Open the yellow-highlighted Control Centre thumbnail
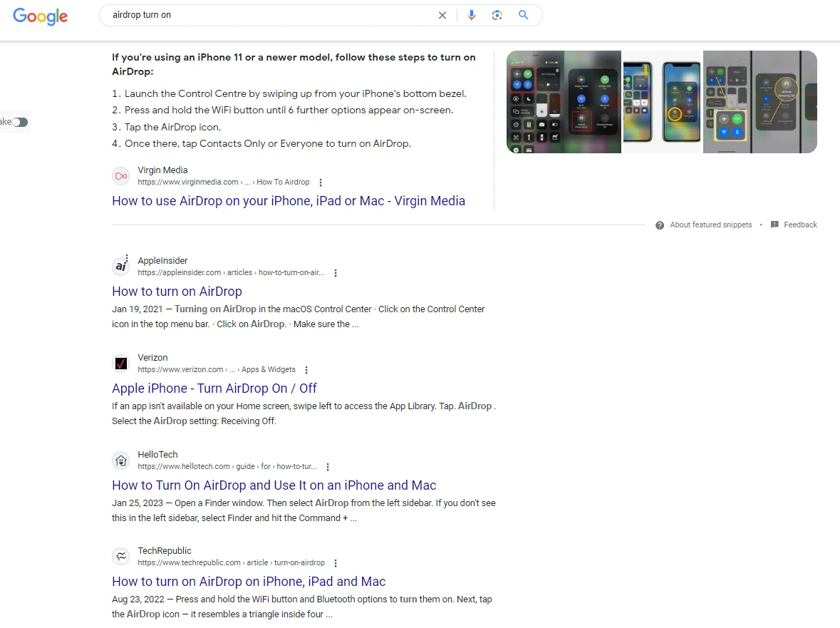 coord(759,102)
